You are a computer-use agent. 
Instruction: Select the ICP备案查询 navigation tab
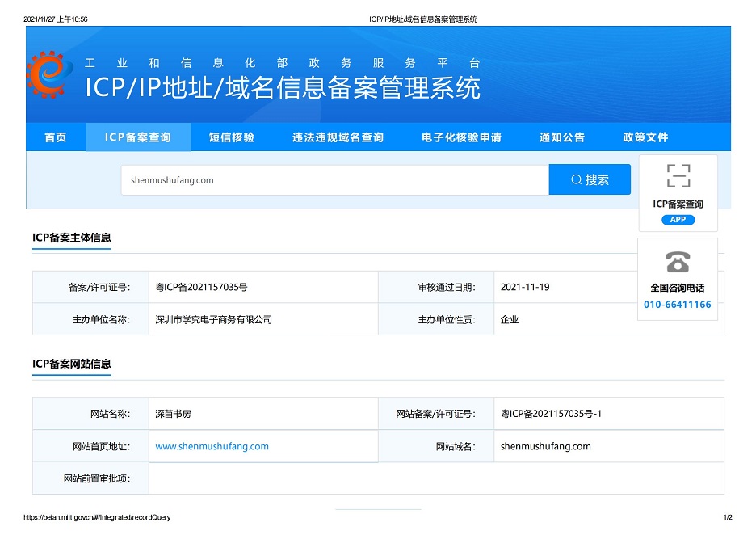pyautogui.click(x=138, y=137)
